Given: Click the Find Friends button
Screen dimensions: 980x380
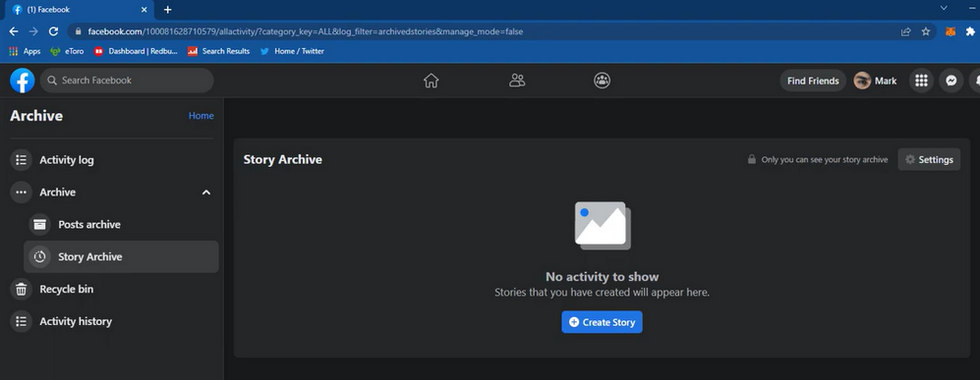Looking at the screenshot, I should coord(813,81).
